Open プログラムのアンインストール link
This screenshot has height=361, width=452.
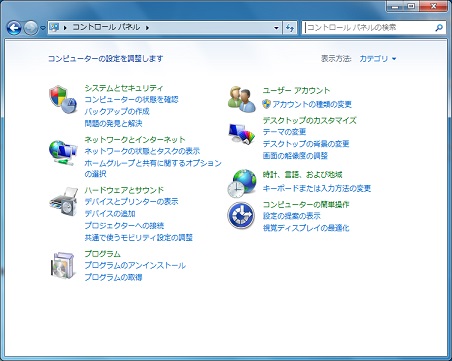[x=135, y=265]
